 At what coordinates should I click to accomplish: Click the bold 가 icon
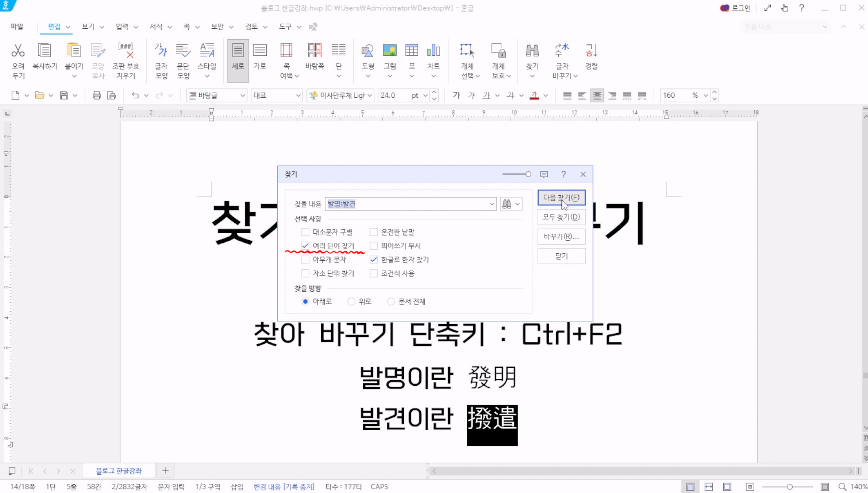(456, 95)
